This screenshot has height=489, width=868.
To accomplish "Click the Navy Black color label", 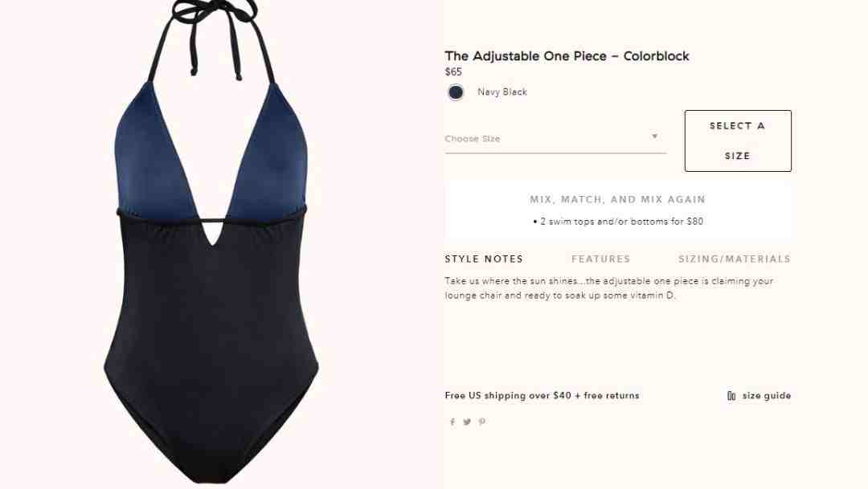I will (502, 92).
